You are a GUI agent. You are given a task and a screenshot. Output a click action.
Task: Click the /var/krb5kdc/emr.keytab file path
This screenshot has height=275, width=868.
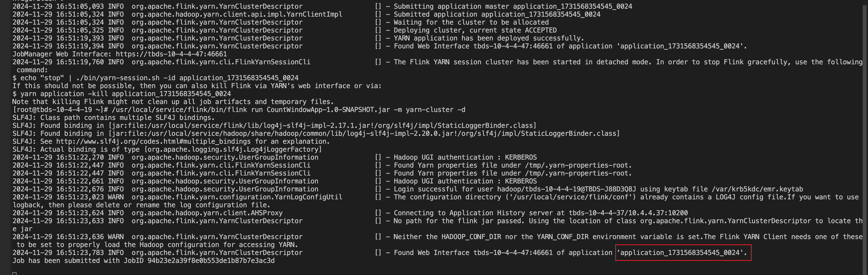[x=757, y=189]
